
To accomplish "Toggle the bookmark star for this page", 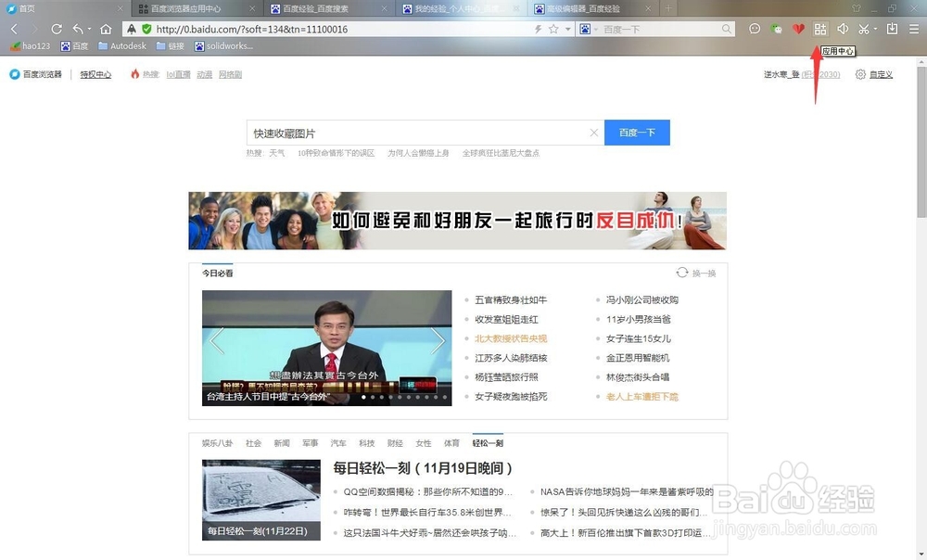I will (x=554, y=29).
